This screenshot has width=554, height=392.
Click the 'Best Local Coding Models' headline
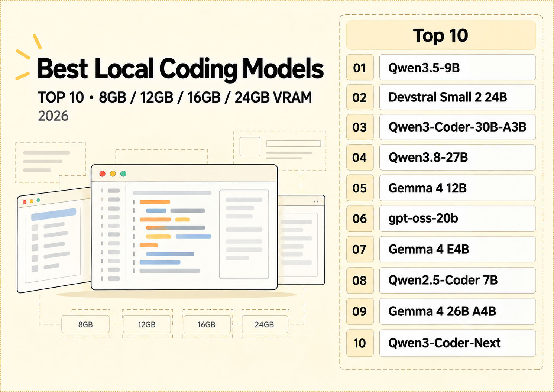(x=181, y=69)
